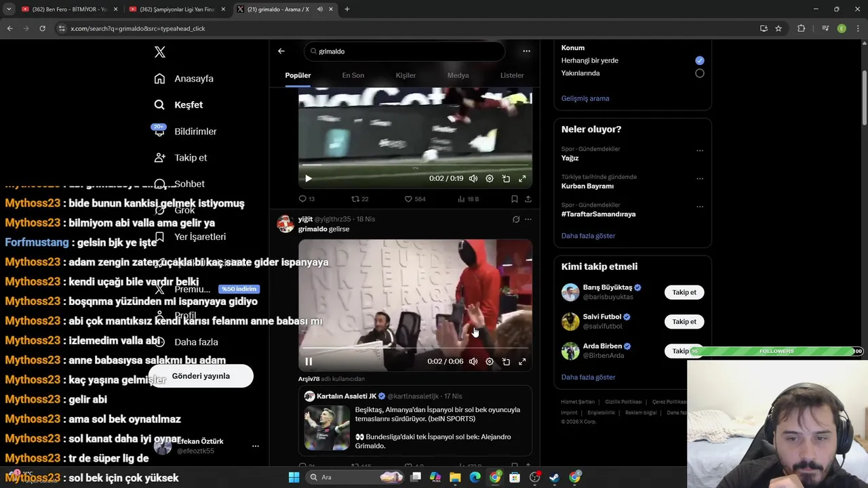Open File Explorer from the taskbar
868x488 pixels.
[455, 477]
